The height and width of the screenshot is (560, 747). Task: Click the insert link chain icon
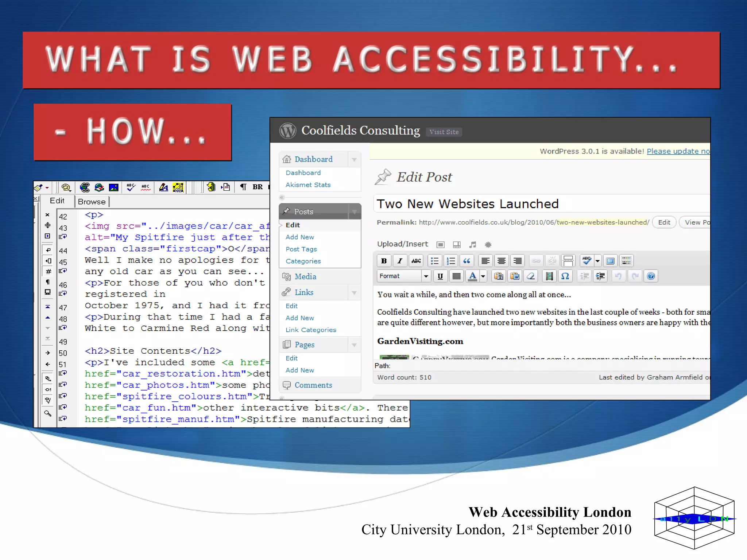point(536,261)
